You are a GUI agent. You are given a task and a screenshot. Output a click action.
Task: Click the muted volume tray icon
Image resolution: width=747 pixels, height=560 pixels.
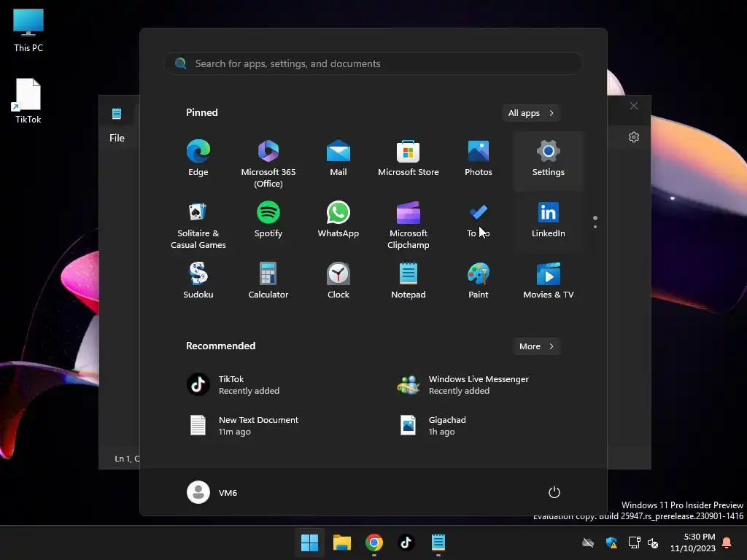click(653, 542)
